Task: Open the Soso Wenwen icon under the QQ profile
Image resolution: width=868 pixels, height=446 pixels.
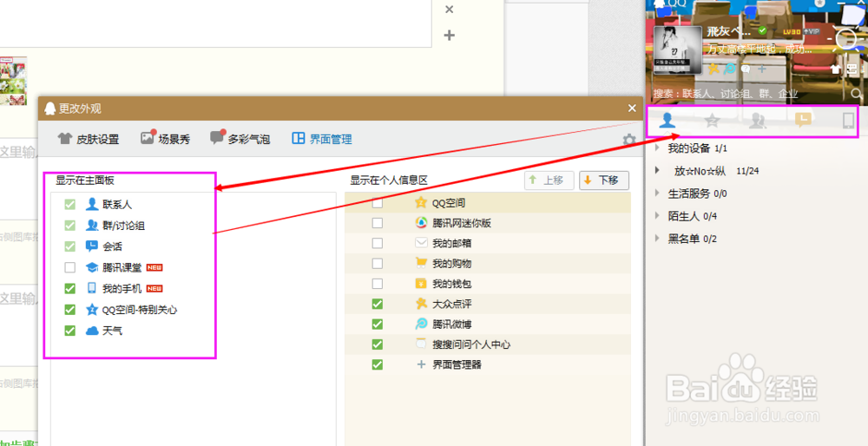Action: point(746,69)
